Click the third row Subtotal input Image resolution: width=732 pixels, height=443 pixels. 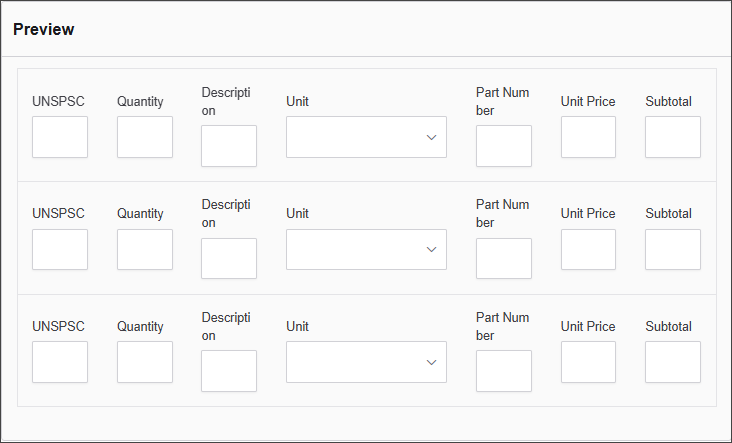(x=673, y=362)
